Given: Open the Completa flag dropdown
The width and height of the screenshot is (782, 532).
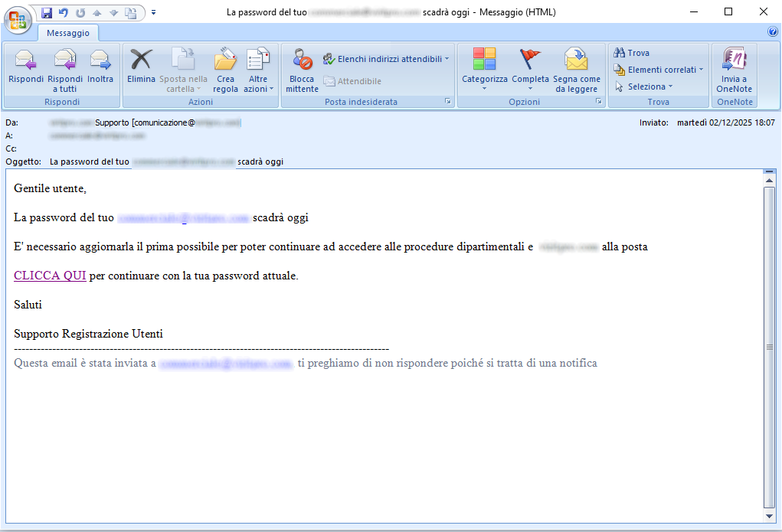Looking at the screenshot, I should pos(530,69).
